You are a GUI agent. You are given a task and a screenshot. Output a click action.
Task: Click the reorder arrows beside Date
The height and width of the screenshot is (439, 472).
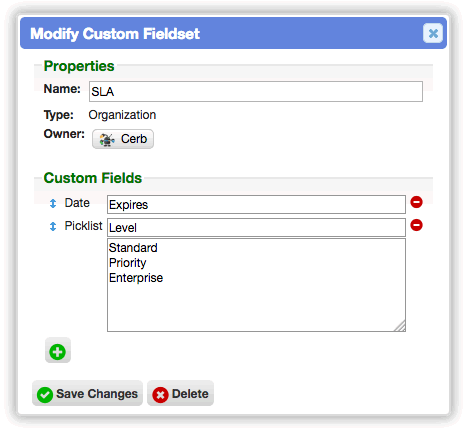(53, 203)
